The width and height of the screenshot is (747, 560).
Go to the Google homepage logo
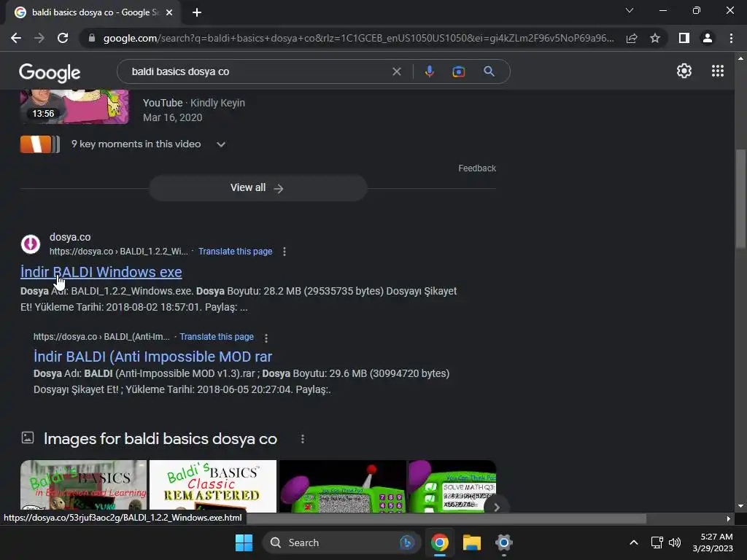click(50, 72)
